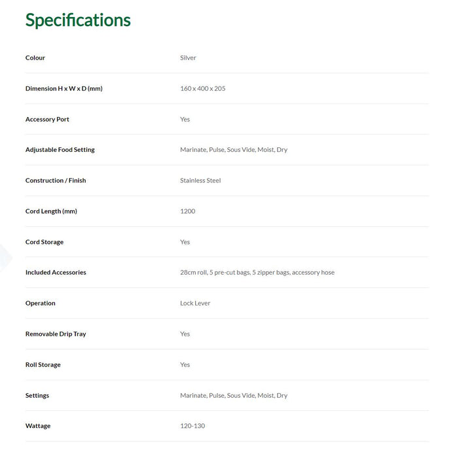Click the Adjustable Food Setting label
The width and height of the screenshot is (476, 458).
(x=60, y=150)
